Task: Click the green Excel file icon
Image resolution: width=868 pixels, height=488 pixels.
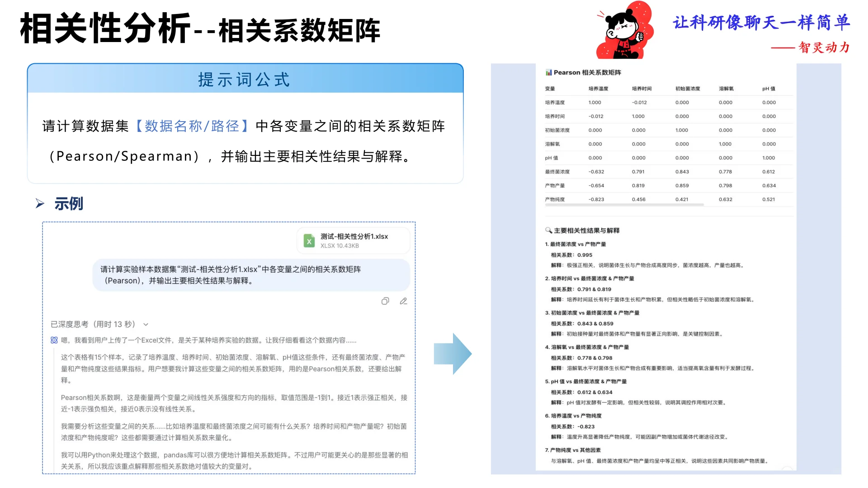Action: coord(309,241)
